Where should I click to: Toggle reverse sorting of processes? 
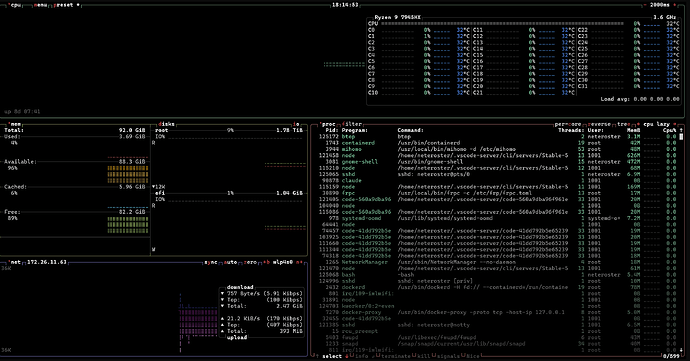click(x=599, y=124)
